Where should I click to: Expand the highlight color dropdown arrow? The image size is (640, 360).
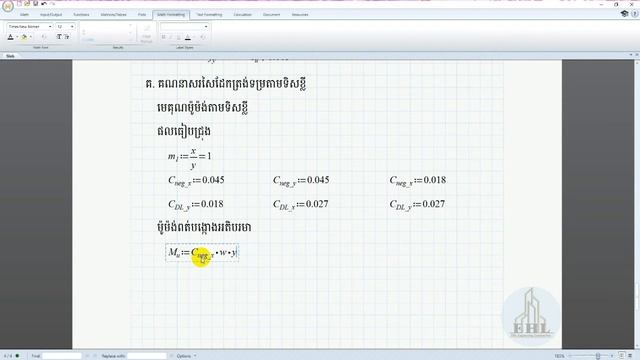[31, 37]
